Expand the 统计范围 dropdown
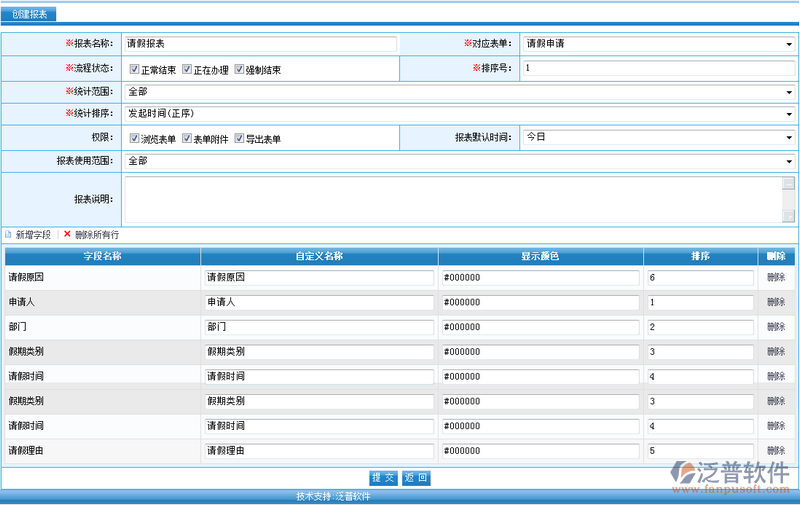The height and width of the screenshot is (505, 800). click(x=459, y=91)
